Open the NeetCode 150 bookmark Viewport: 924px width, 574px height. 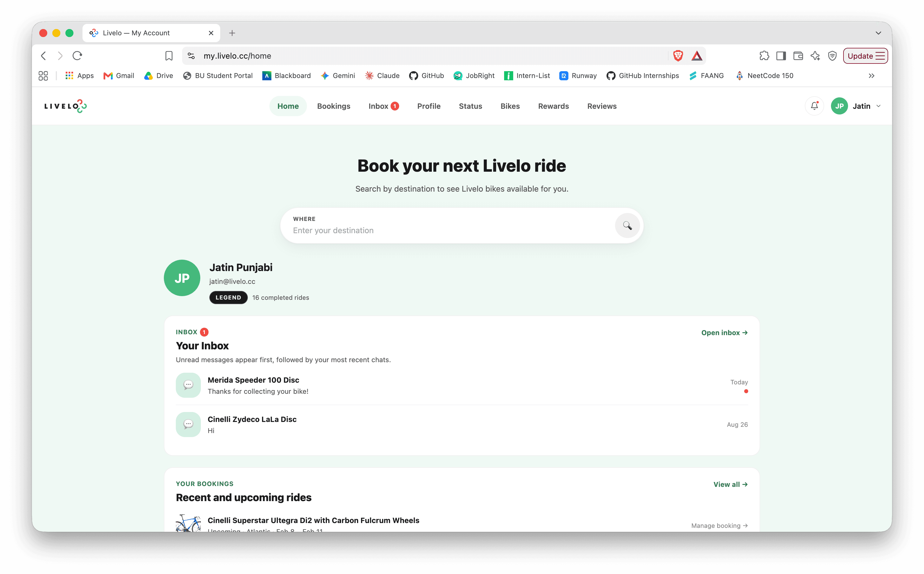click(764, 75)
